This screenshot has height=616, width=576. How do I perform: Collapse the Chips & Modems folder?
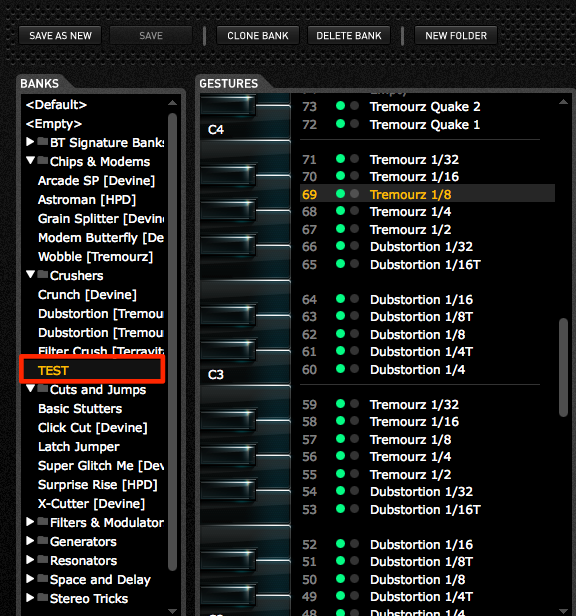coord(30,161)
